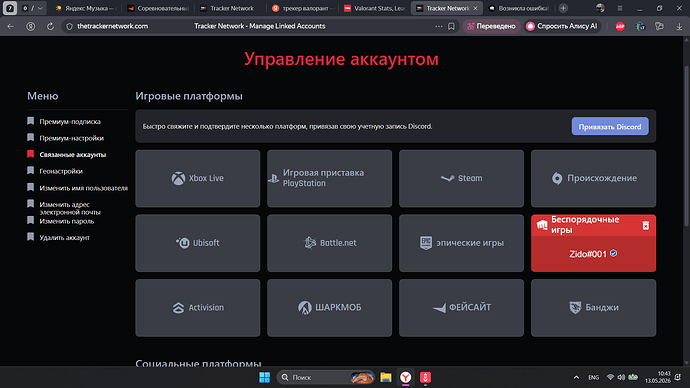Bookmark this page icon
This screenshot has width=690, height=388.
(x=451, y=26)
